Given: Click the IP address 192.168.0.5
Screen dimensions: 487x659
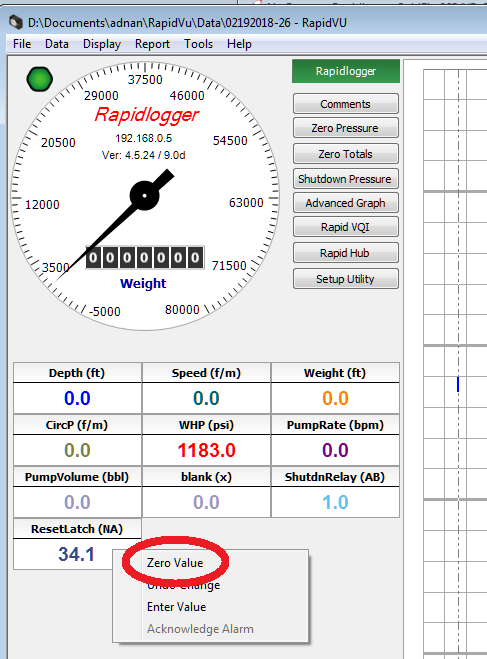Looking at the screenshot, I should tap(144, 138).
